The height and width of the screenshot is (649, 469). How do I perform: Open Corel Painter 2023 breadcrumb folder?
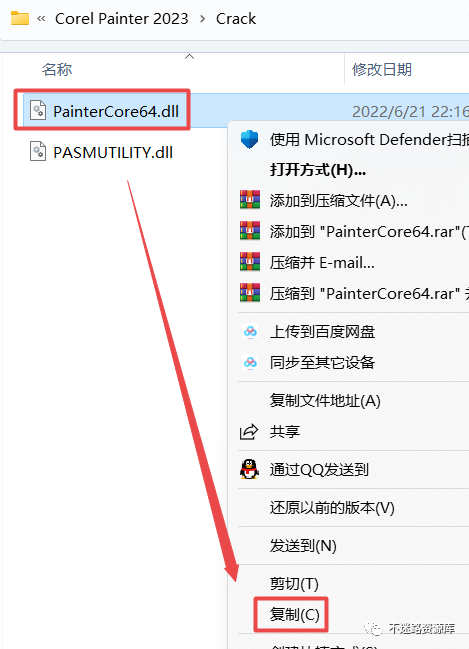(x=122, y=19)
